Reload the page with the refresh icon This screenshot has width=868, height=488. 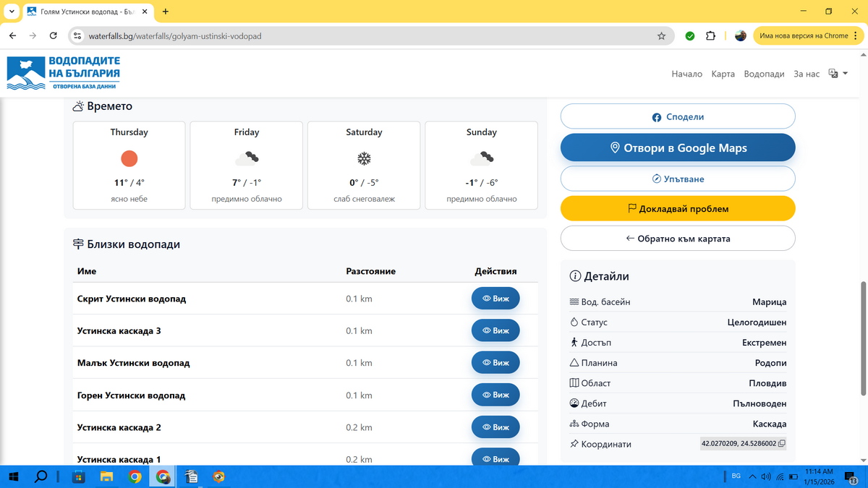point(53,35)
